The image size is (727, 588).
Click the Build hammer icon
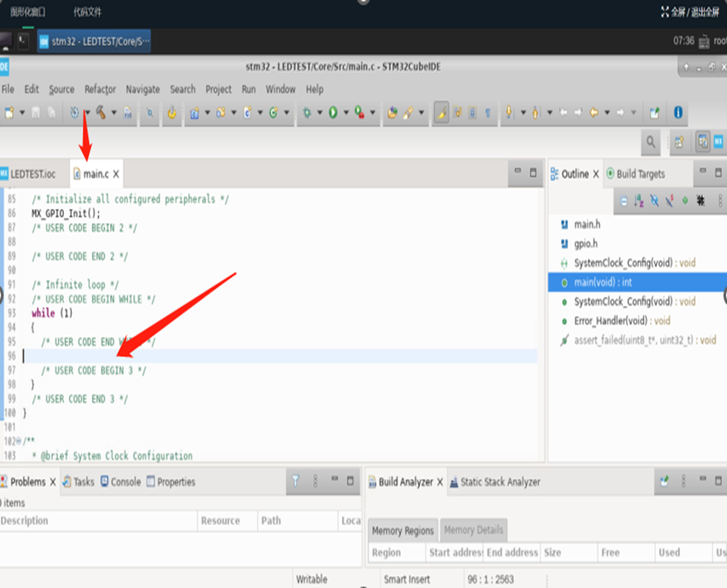click(101, 112)
